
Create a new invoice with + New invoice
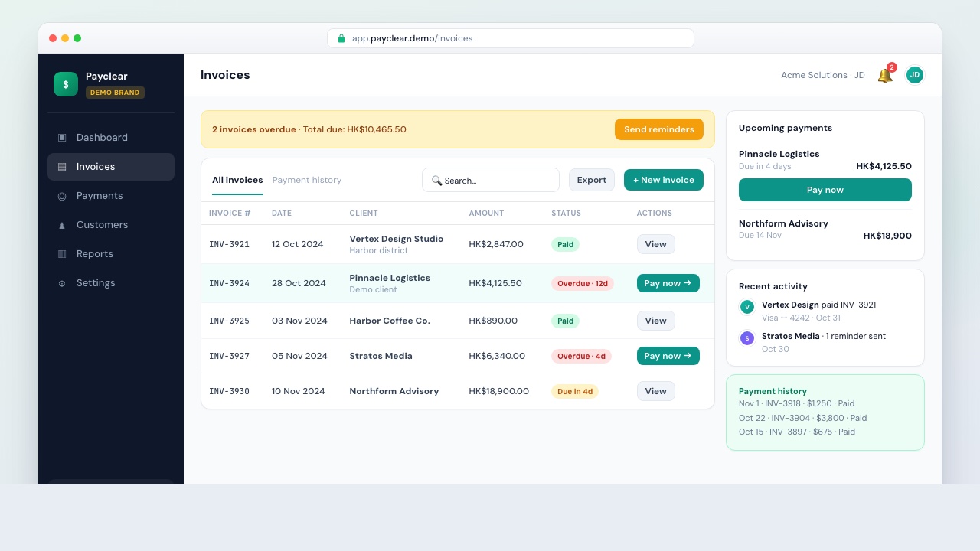pos(664,180)
